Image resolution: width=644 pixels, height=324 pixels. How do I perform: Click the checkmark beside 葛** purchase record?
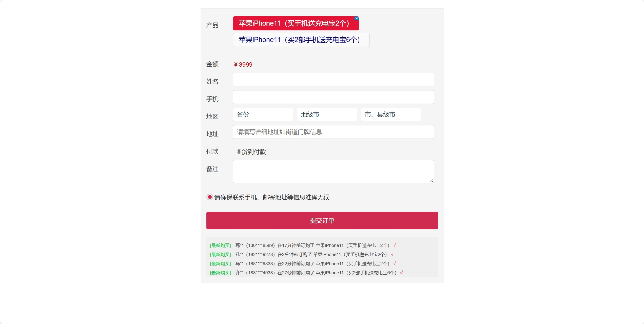pyautogui.click(x=394, y=245)
